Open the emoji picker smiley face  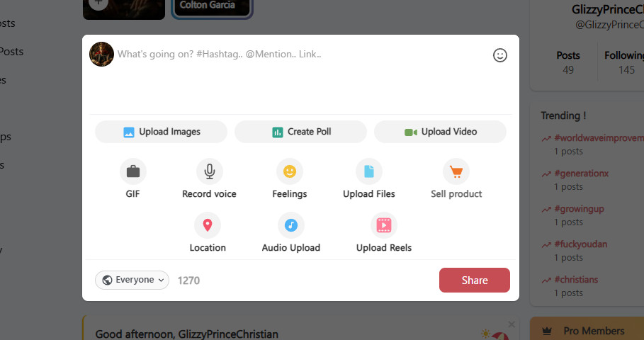(500, 55)
